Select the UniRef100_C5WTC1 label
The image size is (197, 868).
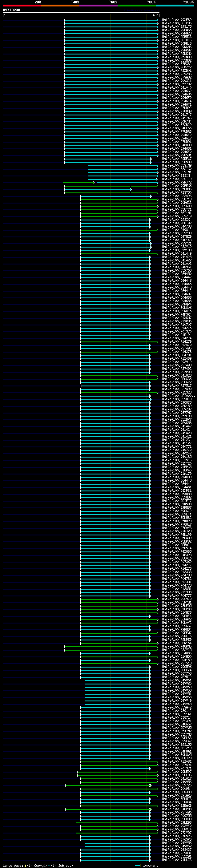[x=176, y=210]
